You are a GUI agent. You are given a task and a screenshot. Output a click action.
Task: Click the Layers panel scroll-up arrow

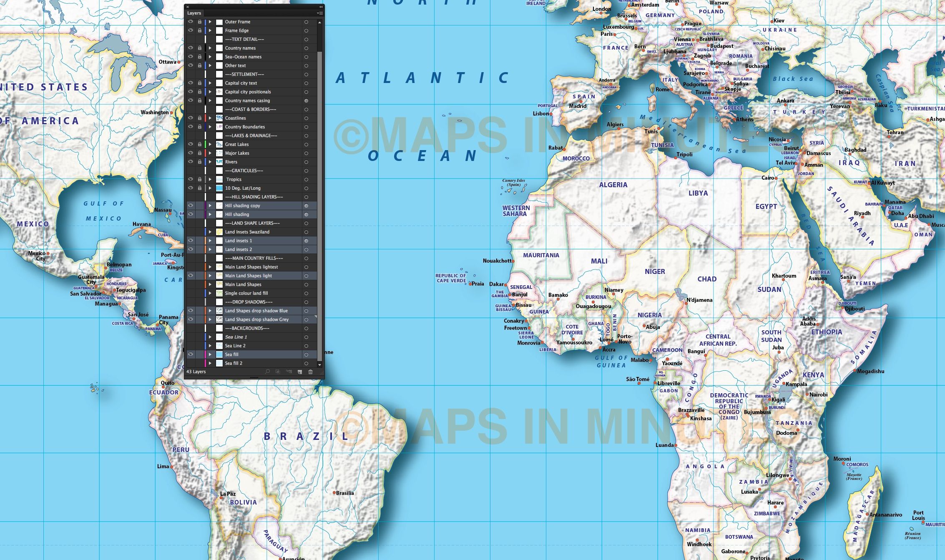pyautogui.click(x=320, y=22)
